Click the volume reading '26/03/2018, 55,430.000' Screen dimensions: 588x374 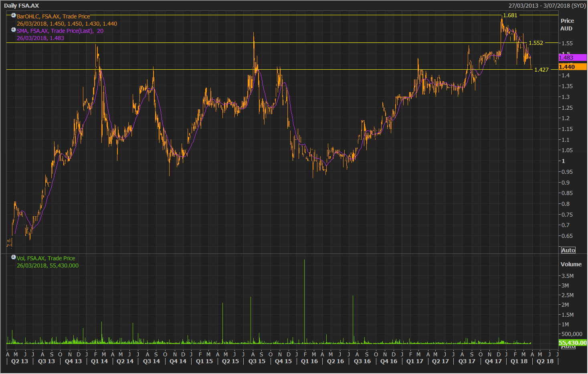[x=48, y=265]
